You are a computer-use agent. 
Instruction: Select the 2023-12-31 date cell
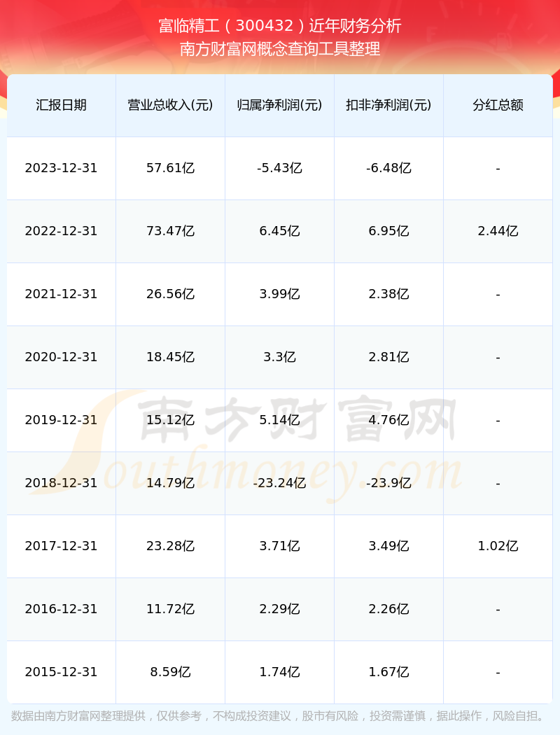(x=62, y=168)
